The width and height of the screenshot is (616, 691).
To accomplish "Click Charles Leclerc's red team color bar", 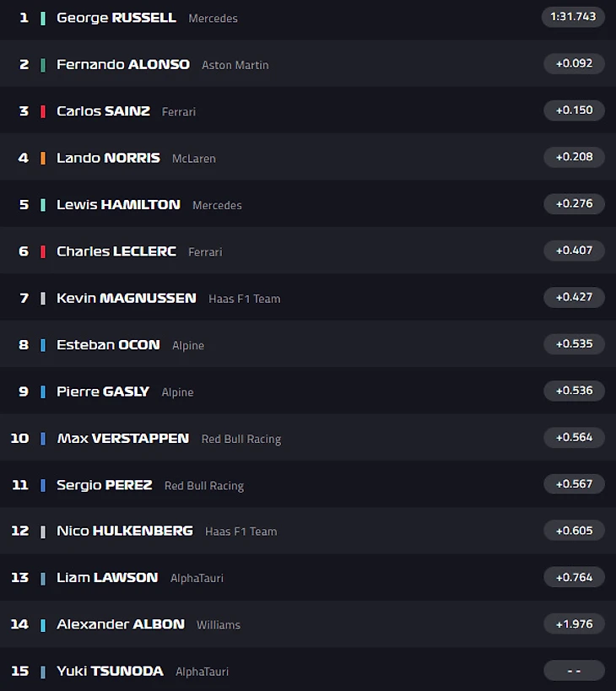I will tap(43, 251).
